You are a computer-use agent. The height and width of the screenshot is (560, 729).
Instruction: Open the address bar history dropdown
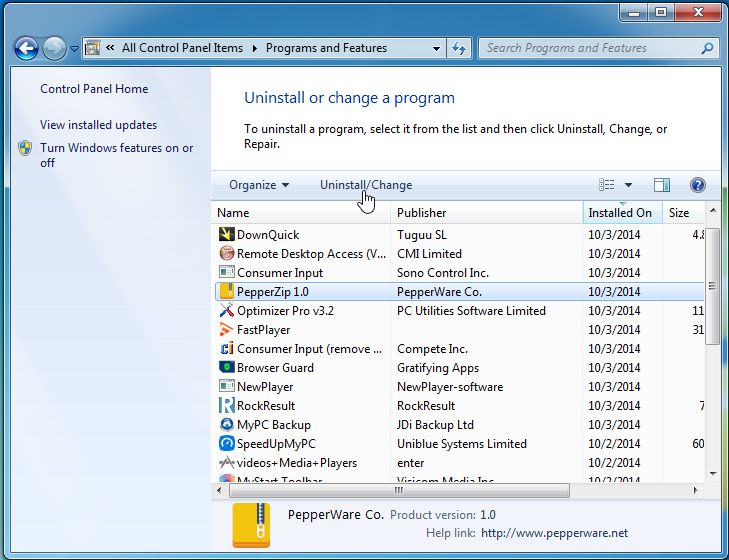tap(436, 48)
